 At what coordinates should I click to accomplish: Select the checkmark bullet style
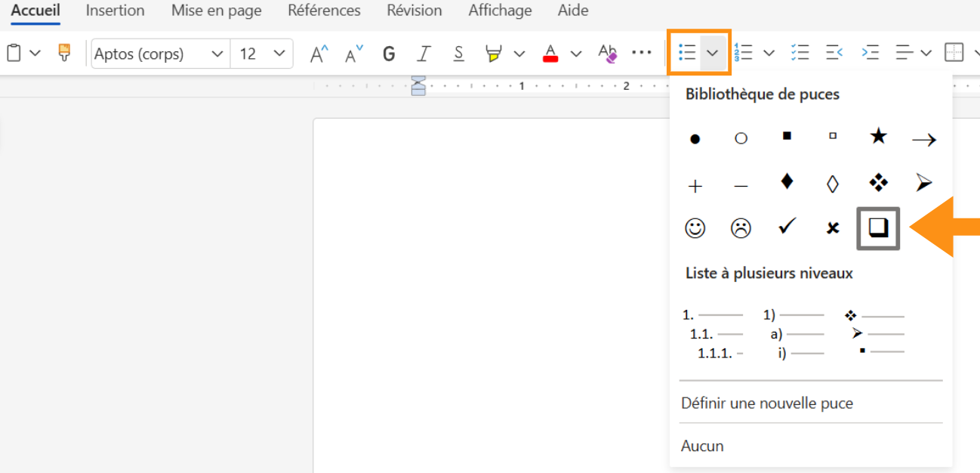786,227
